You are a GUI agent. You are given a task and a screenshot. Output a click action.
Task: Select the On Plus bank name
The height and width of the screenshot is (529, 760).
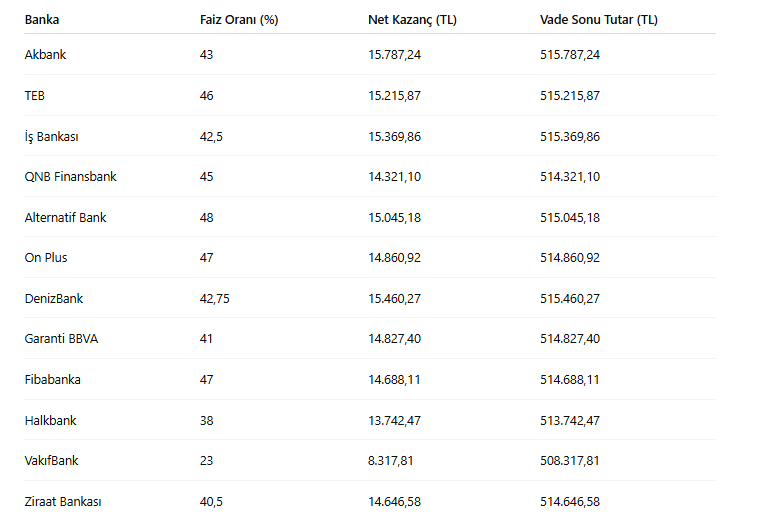(46, 258)
